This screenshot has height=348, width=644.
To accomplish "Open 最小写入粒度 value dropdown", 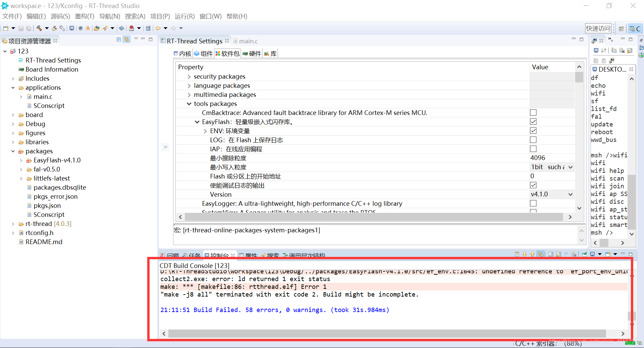I will click(570, 167).
